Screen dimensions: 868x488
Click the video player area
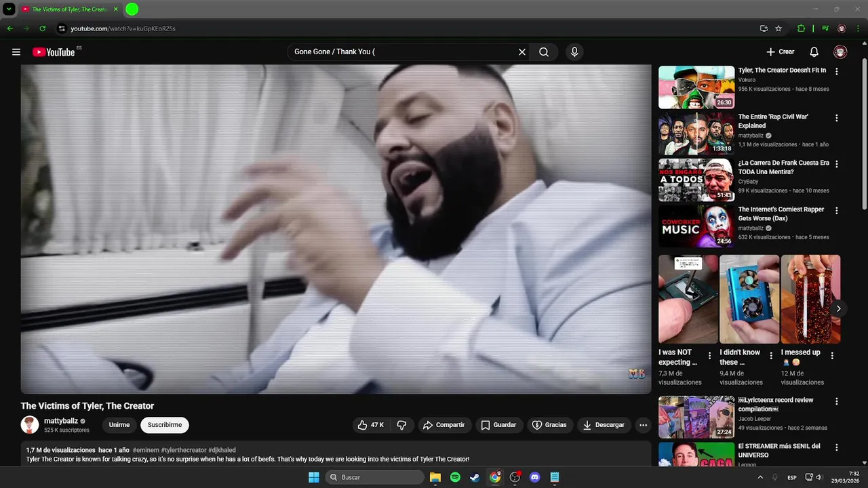[x=336, y=229]
